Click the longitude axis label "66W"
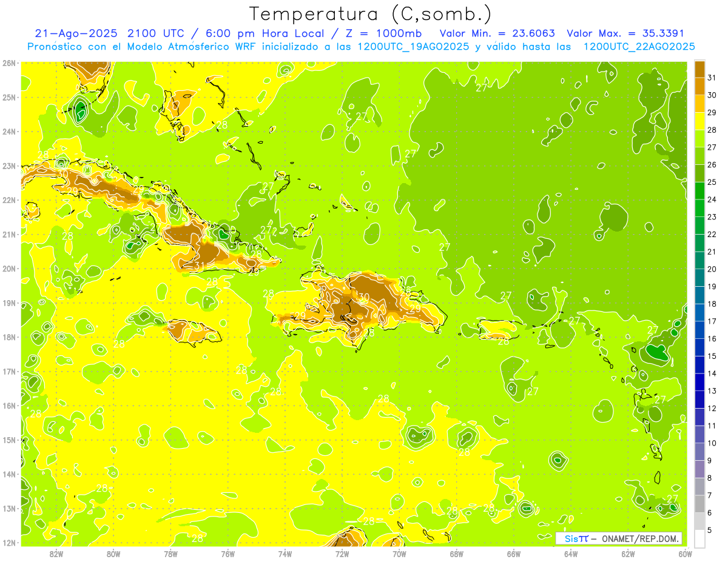Image resolution: width=728 pixels, height=562 pixels. point(514,554)
